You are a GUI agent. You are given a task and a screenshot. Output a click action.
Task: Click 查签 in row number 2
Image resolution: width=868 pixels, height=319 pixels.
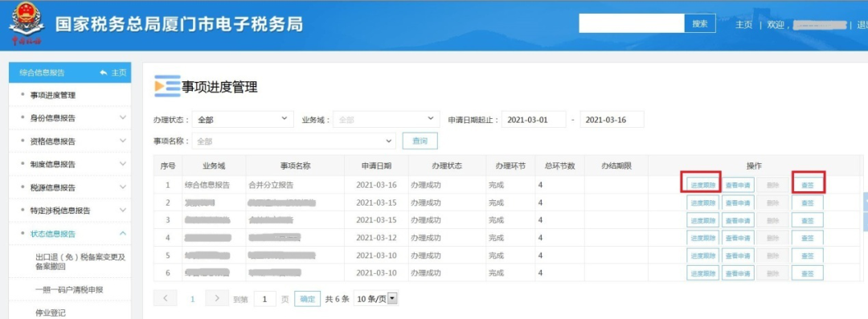pyautogui.click(x=808, y=202)
